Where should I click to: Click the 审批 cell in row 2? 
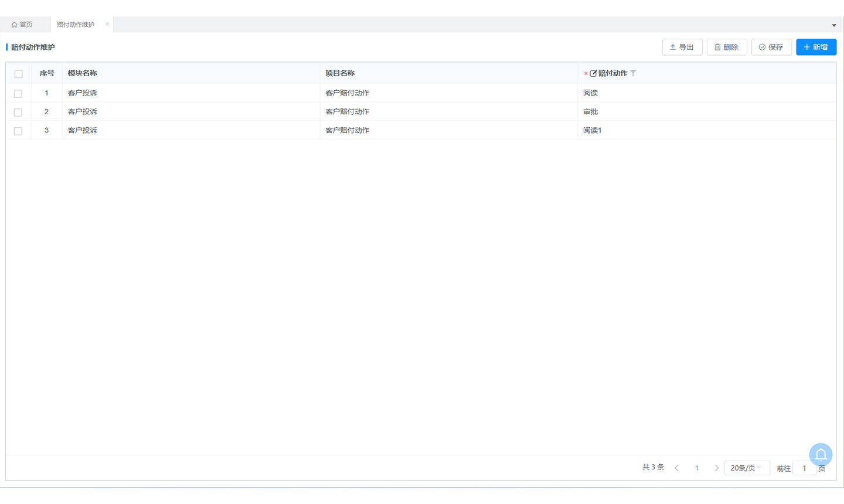coord(591,112)
